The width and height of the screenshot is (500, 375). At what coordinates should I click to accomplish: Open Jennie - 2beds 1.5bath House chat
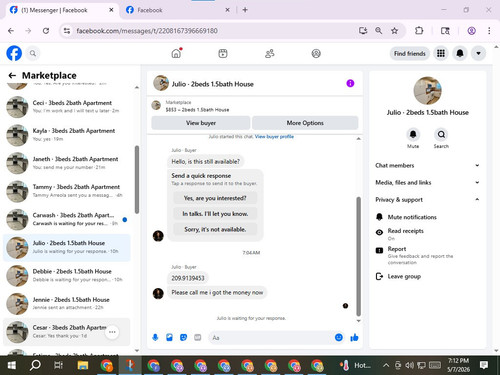click(x=67, y=303)
